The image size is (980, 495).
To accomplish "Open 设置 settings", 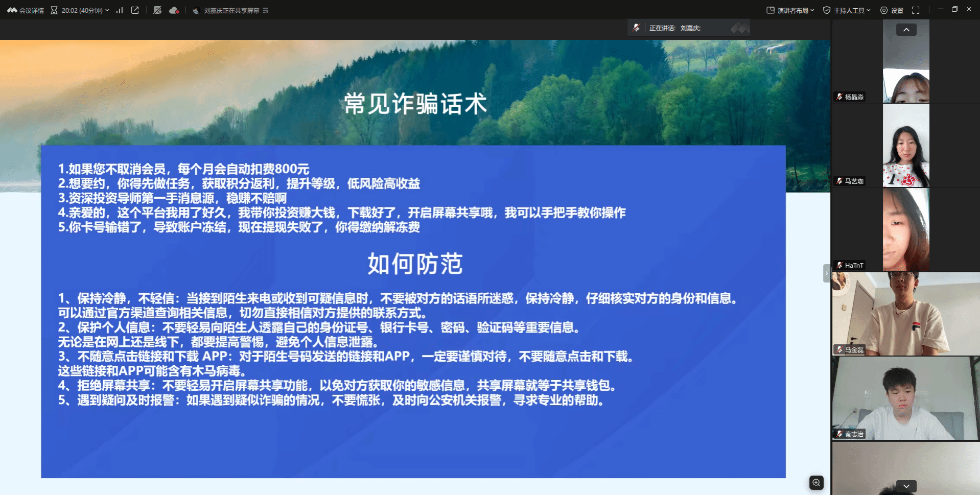I will [892, 10].
